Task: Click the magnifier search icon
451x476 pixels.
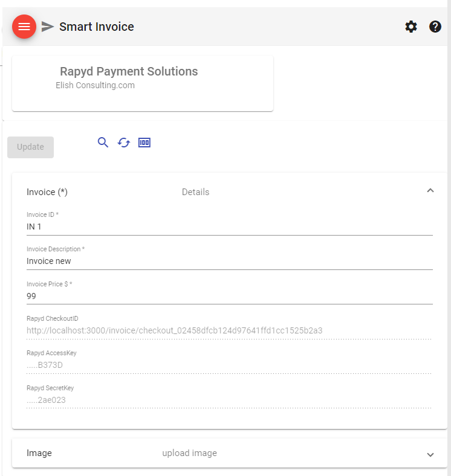Action: click(103, 143)
